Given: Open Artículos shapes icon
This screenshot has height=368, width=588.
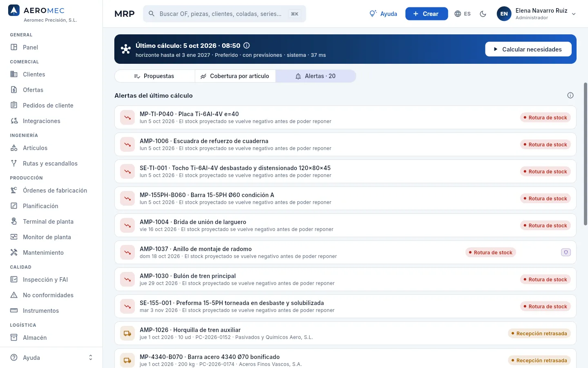Looking at the screenshot, I should point(14,148).
